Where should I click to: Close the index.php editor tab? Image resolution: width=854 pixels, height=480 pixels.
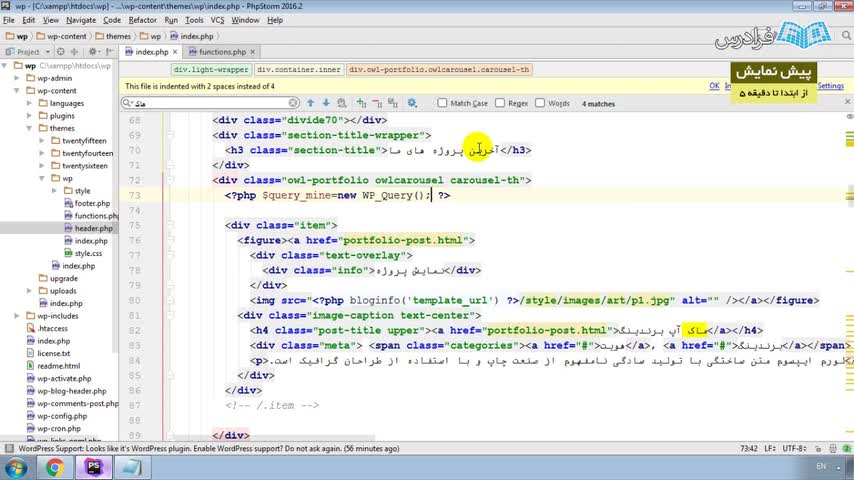[175, 52]
